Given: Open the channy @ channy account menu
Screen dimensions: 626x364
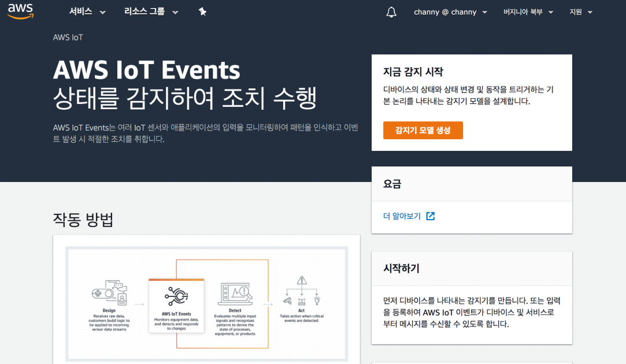Looking at the screenshot, I should [x=450, y=11].
